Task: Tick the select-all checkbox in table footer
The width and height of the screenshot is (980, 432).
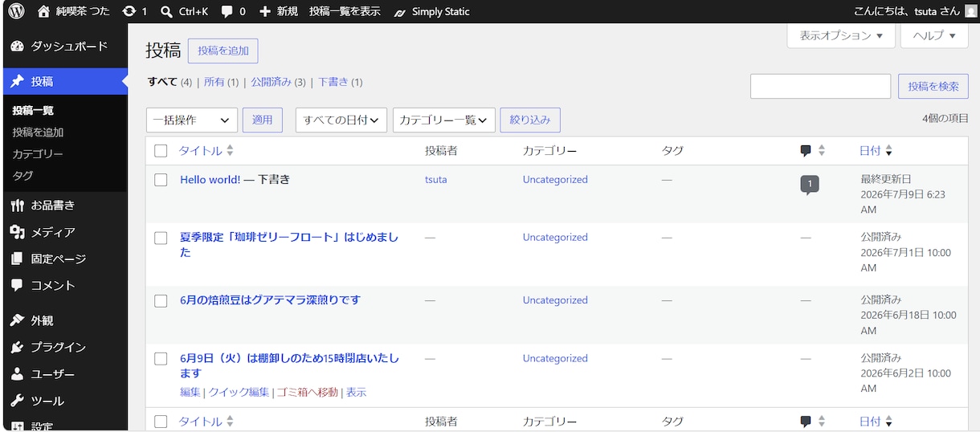Action: [x=161, y=422]
